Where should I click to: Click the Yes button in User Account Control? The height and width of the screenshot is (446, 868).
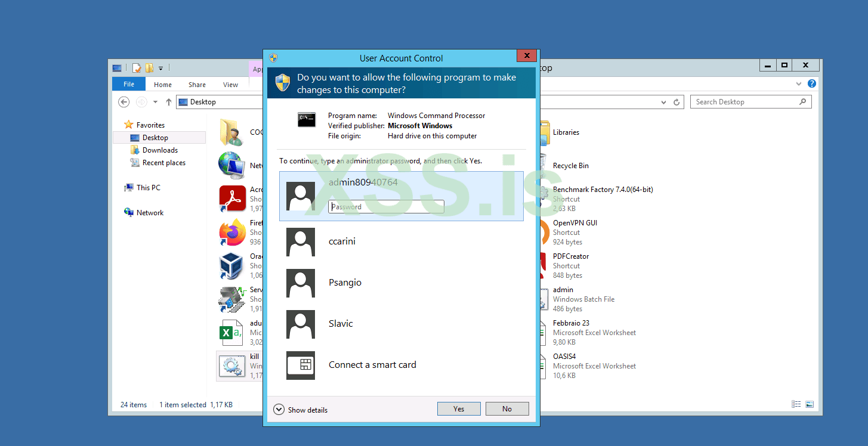pos(459,408)
